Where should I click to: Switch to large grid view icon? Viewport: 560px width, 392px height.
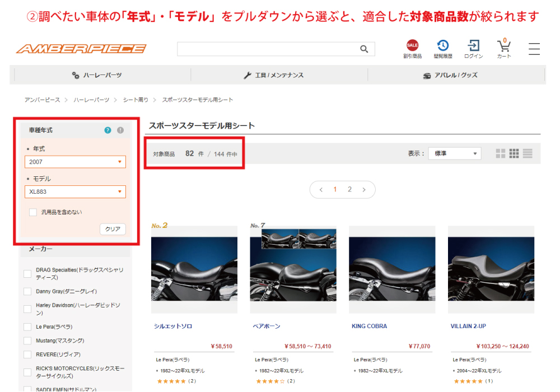click(x=500, y=153)
